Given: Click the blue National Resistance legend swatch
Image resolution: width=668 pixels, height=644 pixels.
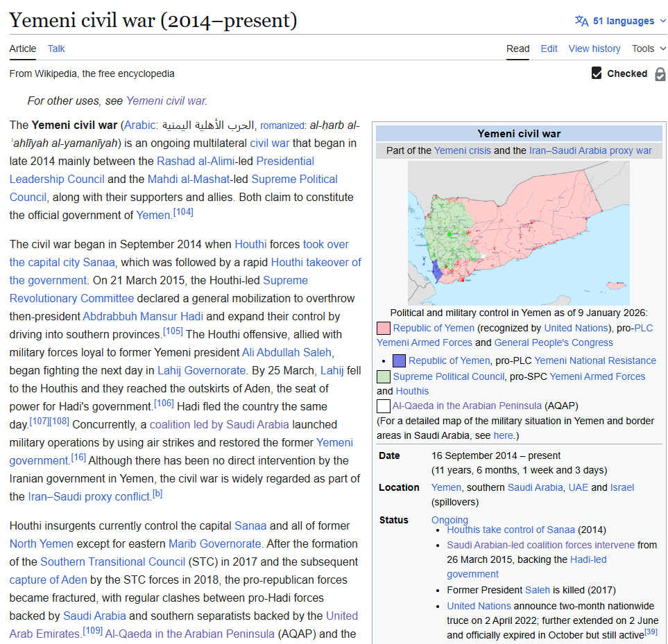Looking at the screenshot, I should click(x=399, y=360).
